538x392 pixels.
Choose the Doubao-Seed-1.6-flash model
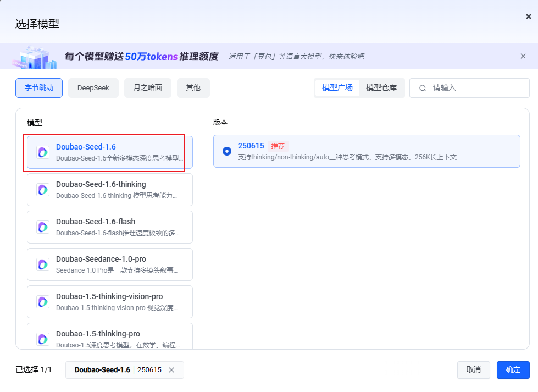coord(110,227)
